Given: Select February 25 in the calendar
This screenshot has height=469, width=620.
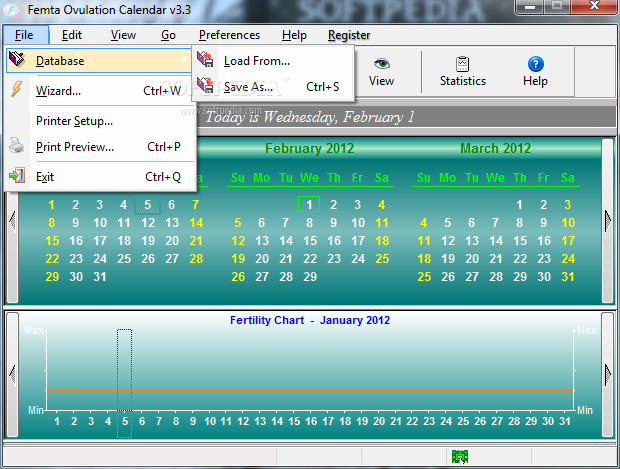Looking at the screenshot, I should 382,259.
